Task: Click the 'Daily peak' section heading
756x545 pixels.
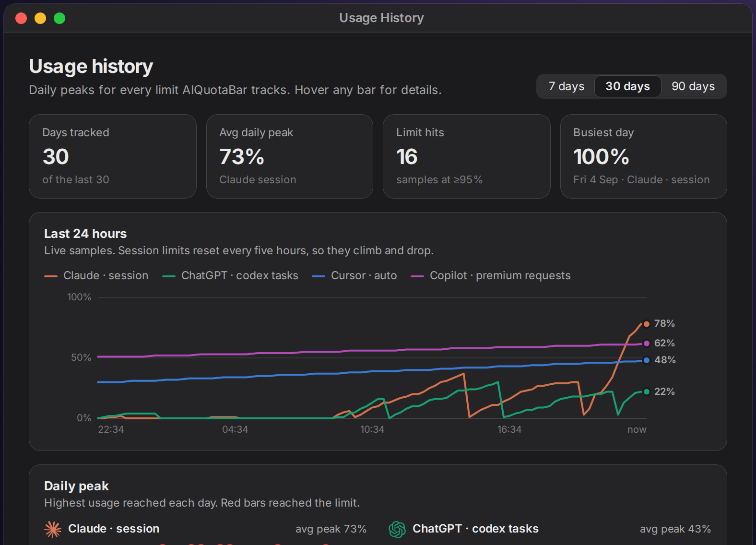Action: point(76,486)
